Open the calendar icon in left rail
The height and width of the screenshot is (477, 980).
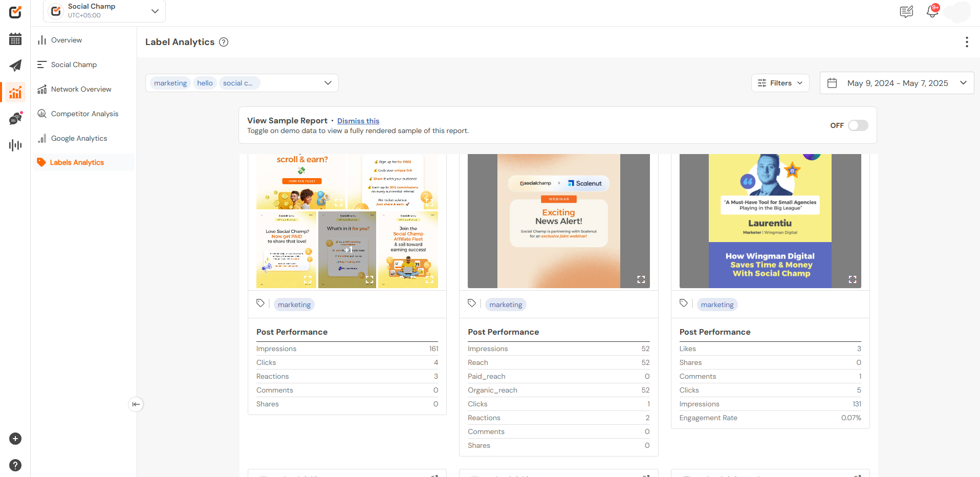click(15, 39)
